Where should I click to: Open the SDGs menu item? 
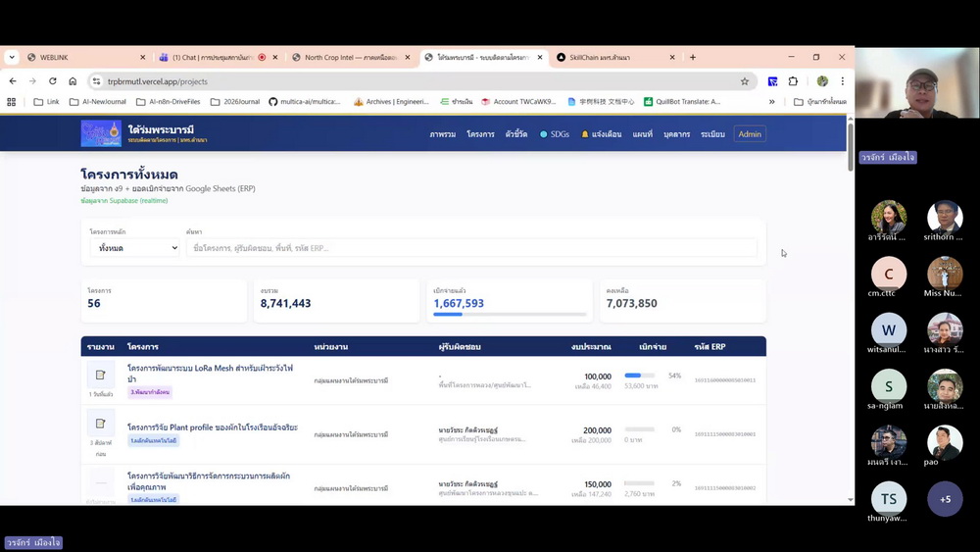pyautogui.click(x=554, y=134)
